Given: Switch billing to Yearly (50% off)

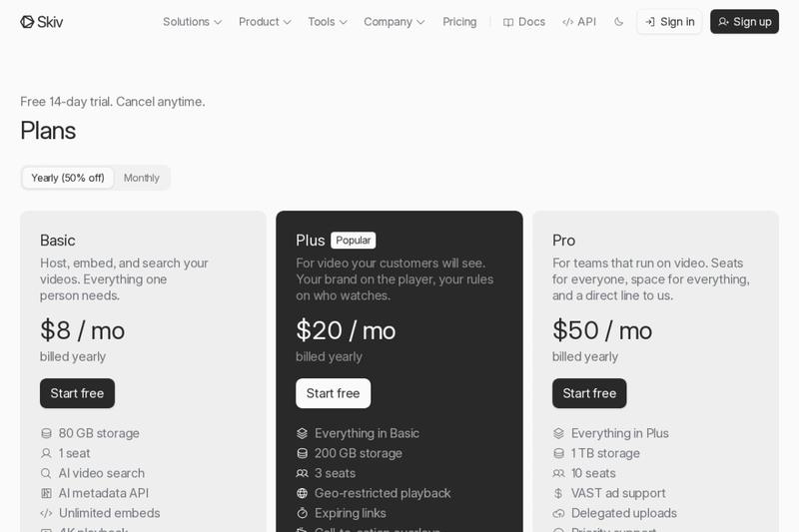Looking at the screenshot, I should (x=68, y=178).
